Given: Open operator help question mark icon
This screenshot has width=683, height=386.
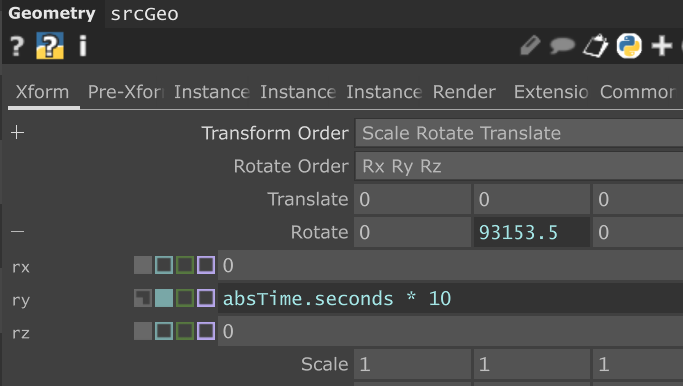Looking at the screenshot, I should click(17, 46).
